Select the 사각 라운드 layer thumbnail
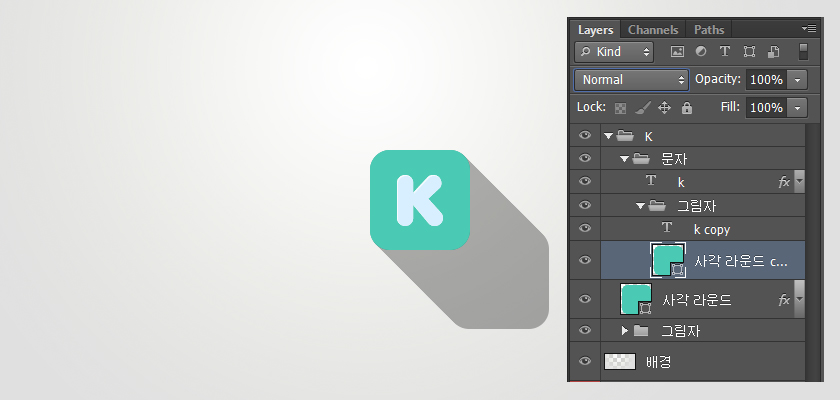This screenshot has height=400, width=840. (x=636, y=299)
